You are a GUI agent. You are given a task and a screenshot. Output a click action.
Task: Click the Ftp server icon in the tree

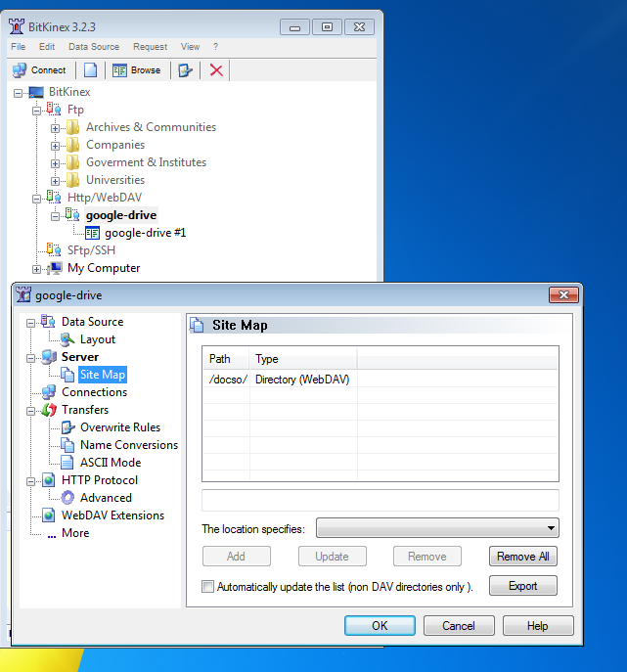pos(54,110)
